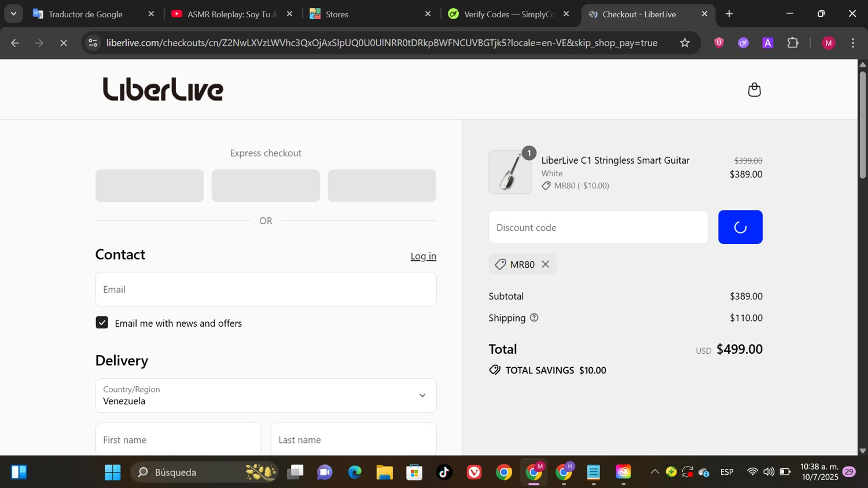Open the Windows Start menu

(x=112, y=472)
